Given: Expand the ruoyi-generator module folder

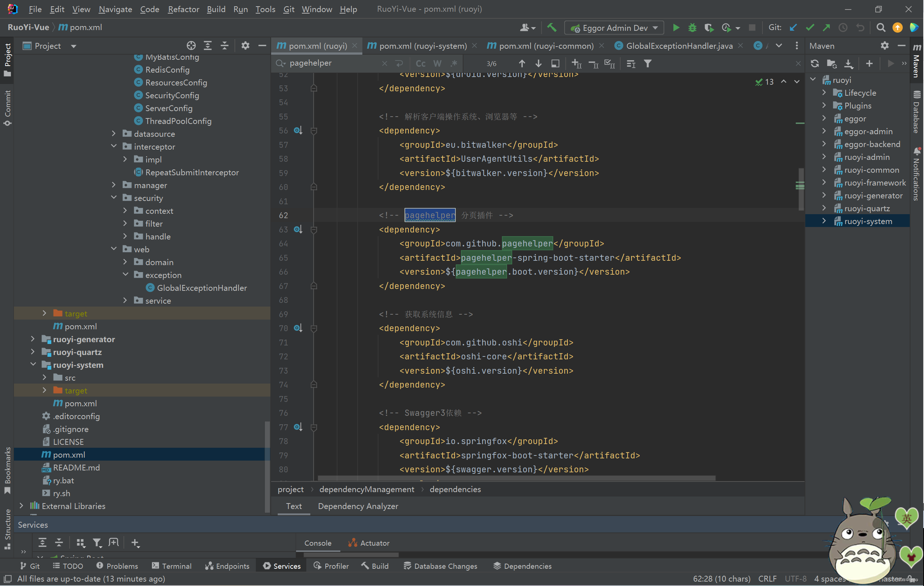Looking at the screenshot, I should 33,339.
